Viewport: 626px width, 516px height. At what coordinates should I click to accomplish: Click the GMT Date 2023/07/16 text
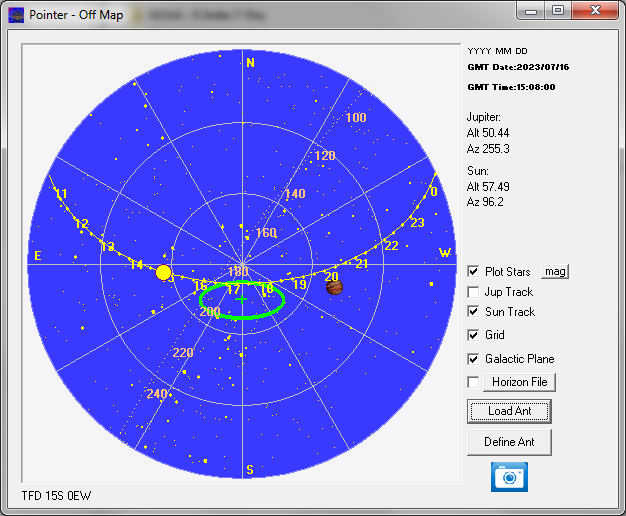coord(518,67)
